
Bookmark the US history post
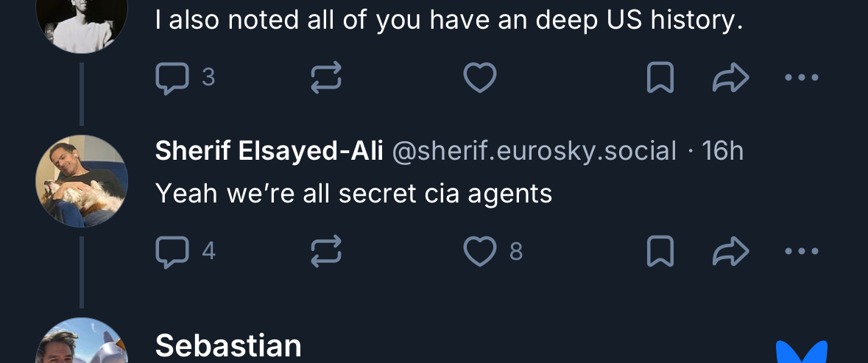pyautogui.click(x=660, y=78)
